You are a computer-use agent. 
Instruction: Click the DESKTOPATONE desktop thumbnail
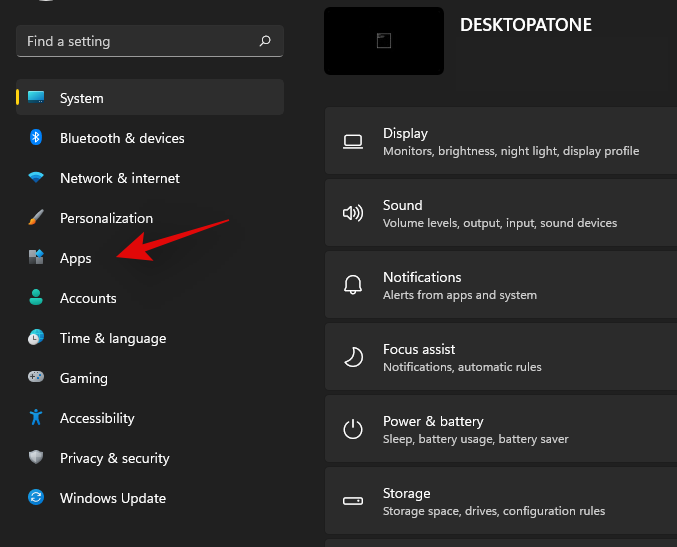[x=384, y=41]
